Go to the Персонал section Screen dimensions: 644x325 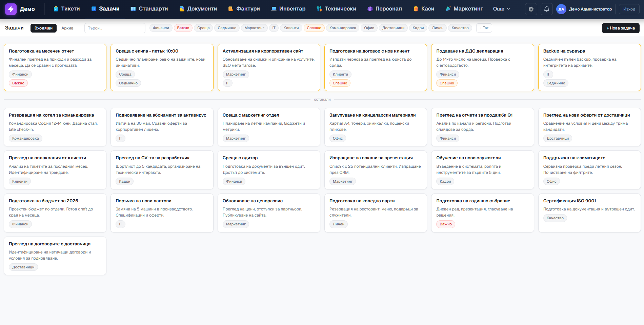tap(385, 9)
